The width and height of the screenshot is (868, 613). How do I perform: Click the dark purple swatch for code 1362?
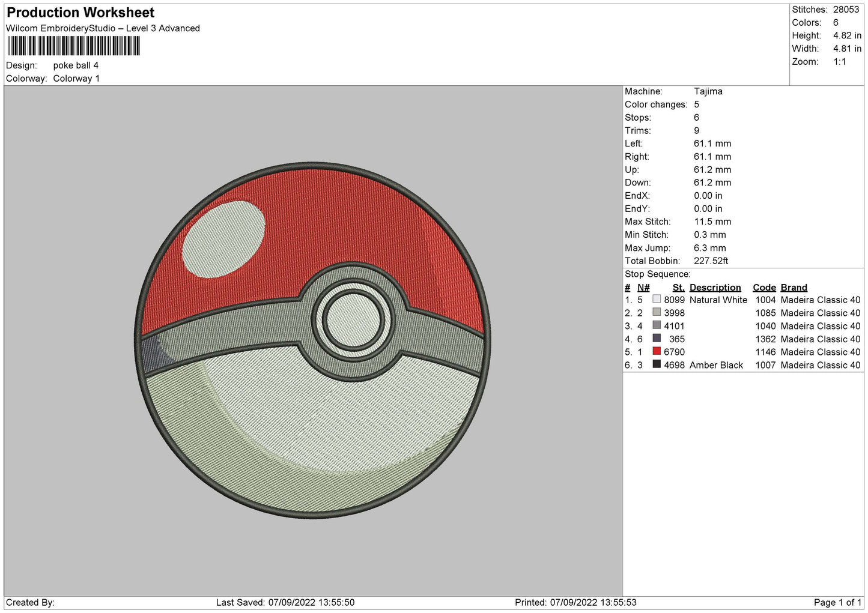pos(657,338)
